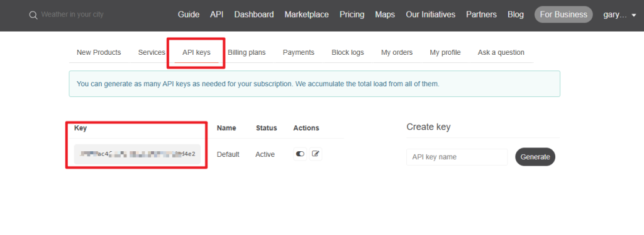Open the Marketplace page

pyautogui.click(x=306, y=14)
